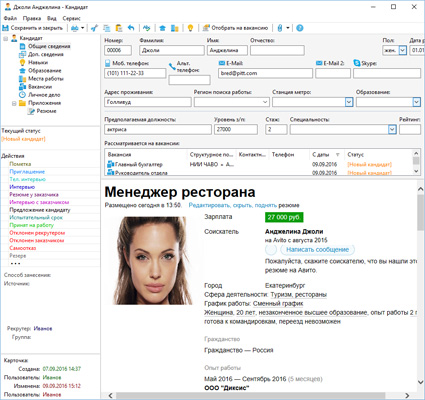Select Личное дело in the tree

44,95
